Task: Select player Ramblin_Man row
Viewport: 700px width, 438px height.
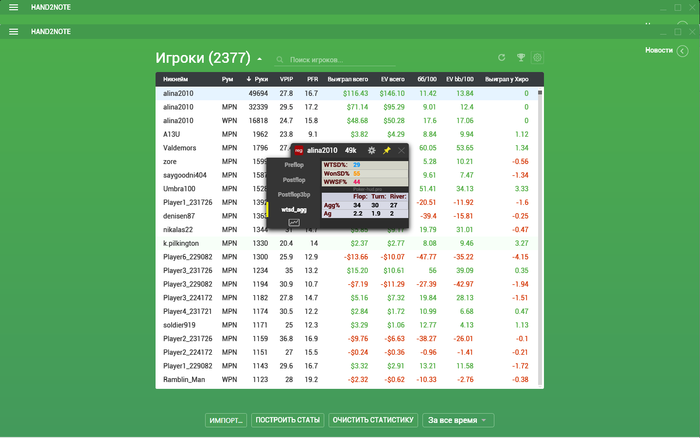Action: coord(346,380)
